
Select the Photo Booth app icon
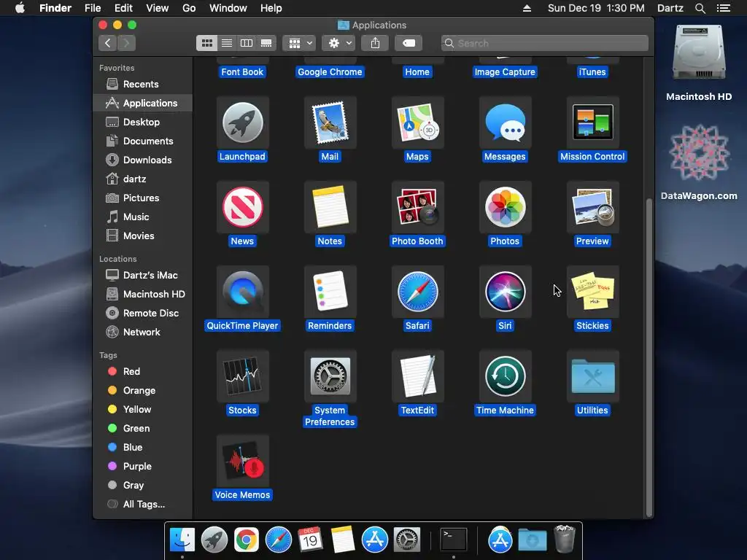[418, 207]
